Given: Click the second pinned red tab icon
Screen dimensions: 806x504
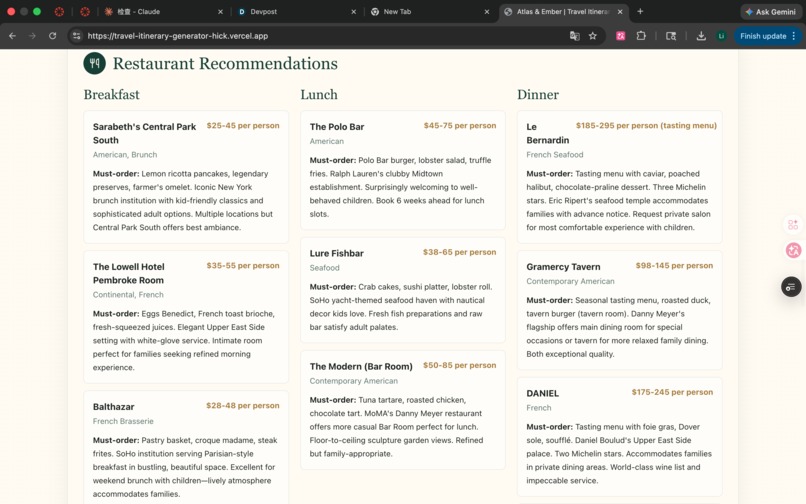Looking at the screenshot, I should 85,11.
